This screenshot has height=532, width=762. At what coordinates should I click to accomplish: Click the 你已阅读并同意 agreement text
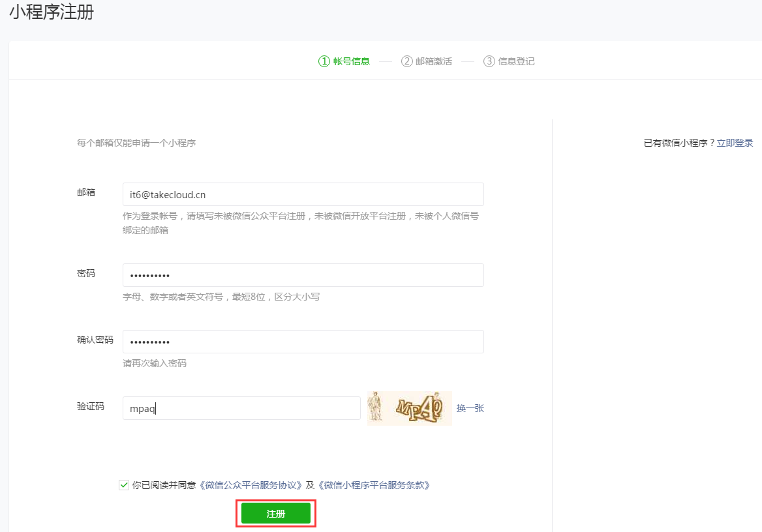pyautogui.click(x=164, y=485)
